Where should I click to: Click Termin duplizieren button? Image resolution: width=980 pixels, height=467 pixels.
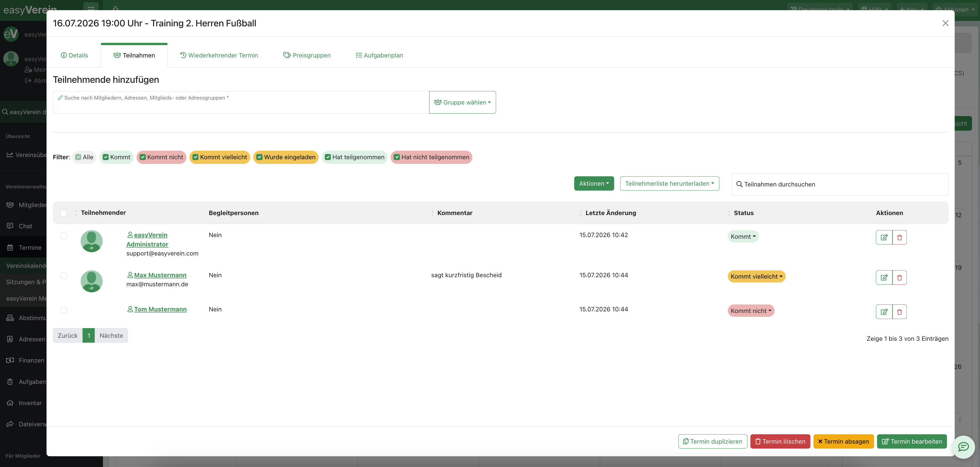712,441
